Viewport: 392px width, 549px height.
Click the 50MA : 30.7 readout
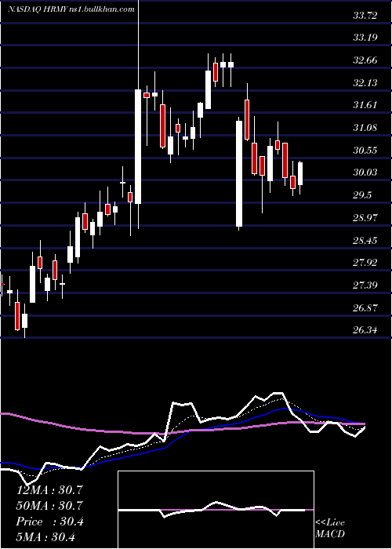[x=49, y=506]
